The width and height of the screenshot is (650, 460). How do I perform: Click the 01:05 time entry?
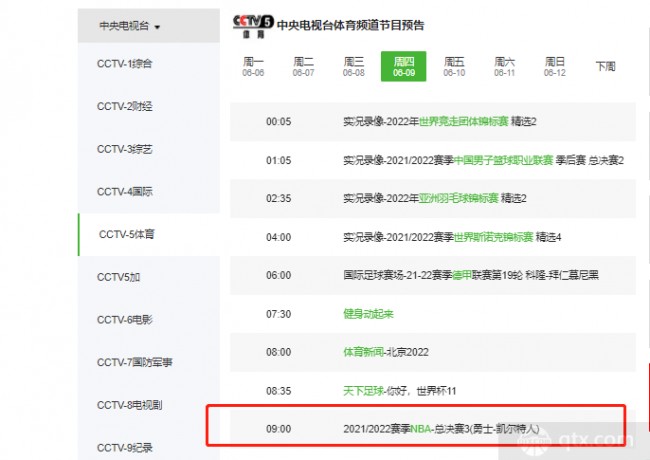tap(279, 160)
